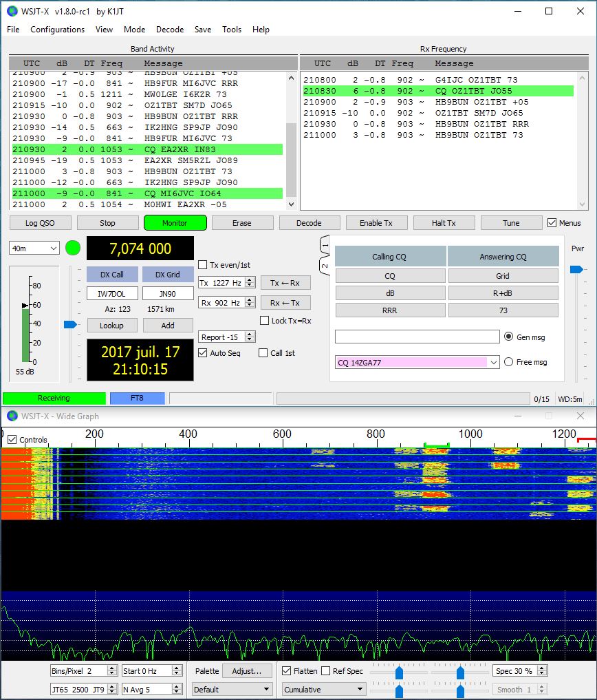Image resolution: width=597 pixels, height=700 pixels.
Task: Open the View menu
Action: (104, 30)
